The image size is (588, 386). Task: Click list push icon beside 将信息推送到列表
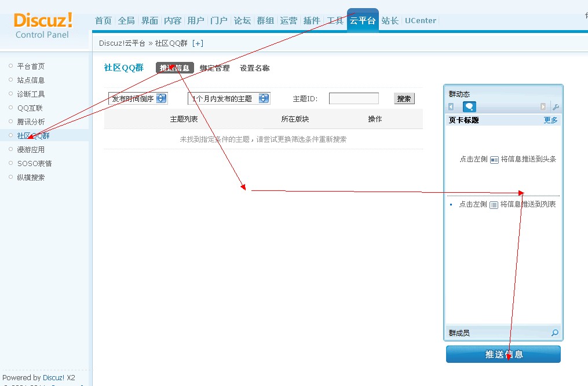click(x=494, y=205)
